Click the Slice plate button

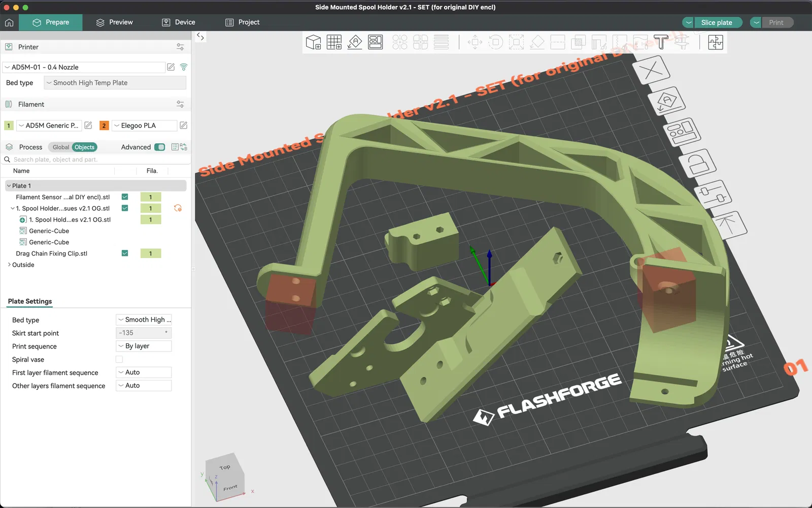pyautogui.click(x=717, y=22)
